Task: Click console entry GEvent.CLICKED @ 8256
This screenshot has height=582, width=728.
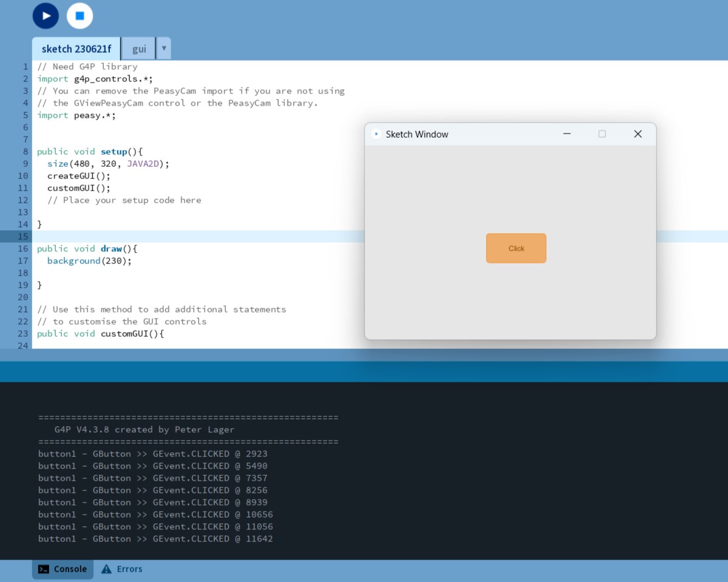Action: [x=153, y=490]
